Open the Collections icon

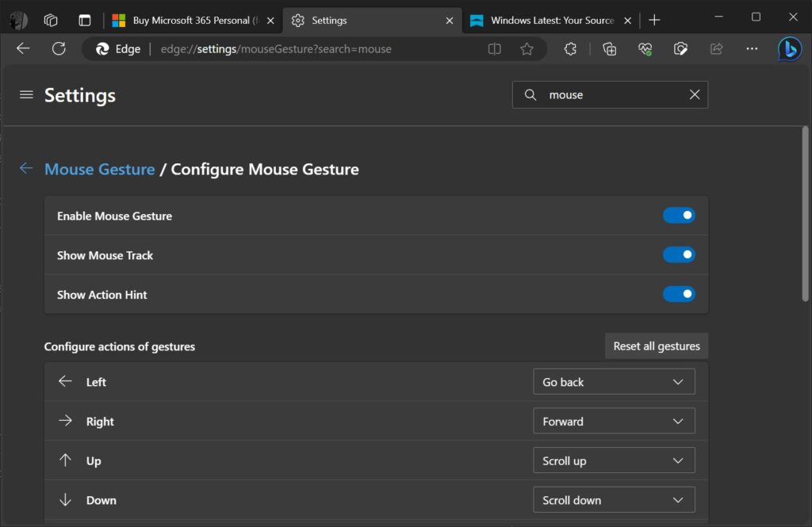tap(609, 48)
